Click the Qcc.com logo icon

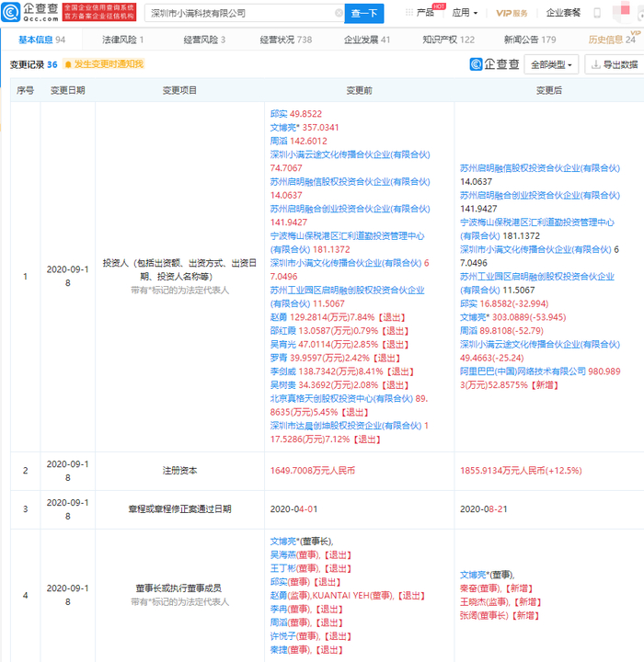(x=10, y=12)
